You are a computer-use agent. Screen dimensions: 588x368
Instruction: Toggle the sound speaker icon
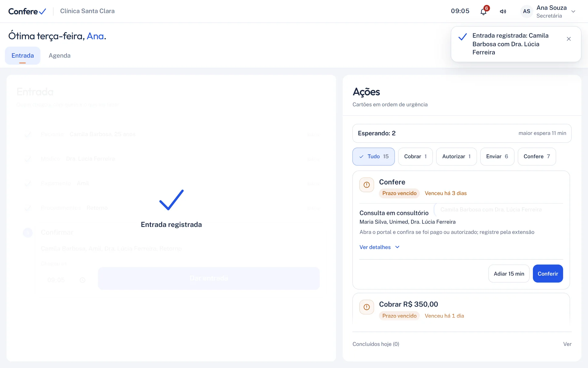pyautogui.click(x=503, y=11)
